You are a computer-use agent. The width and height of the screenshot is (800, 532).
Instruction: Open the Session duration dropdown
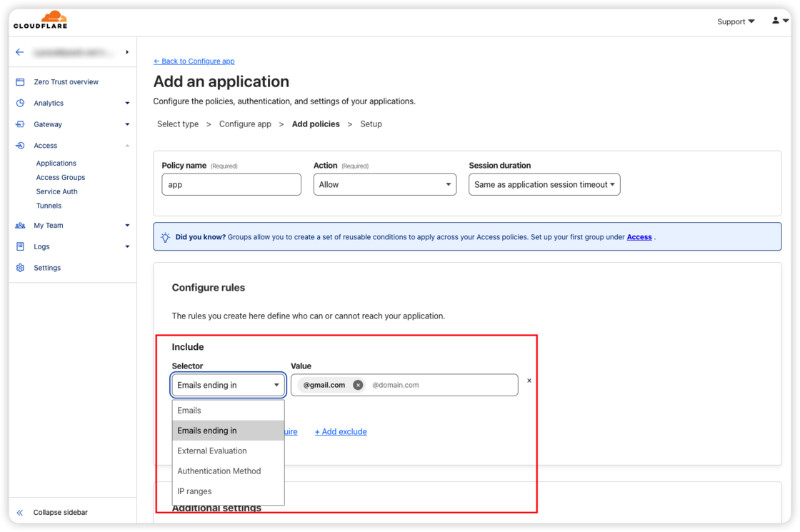click(x=544, y=185)
